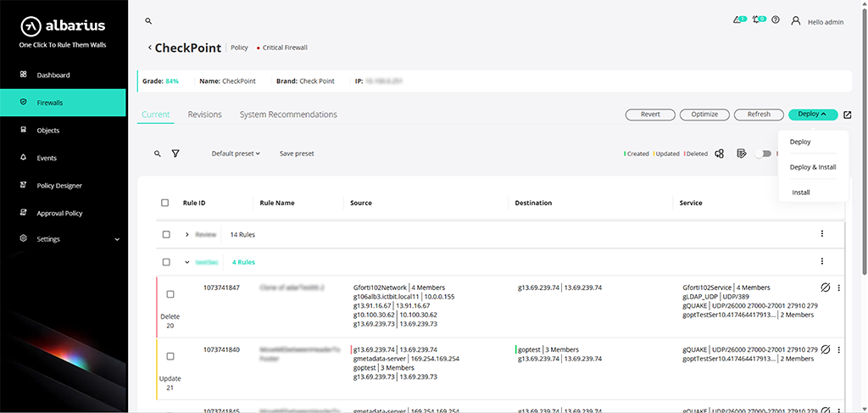The height and width of the screenshot is (413, 868).
Task: Expand the Review group of 14 Rules
Action: (x=187, y=235)
